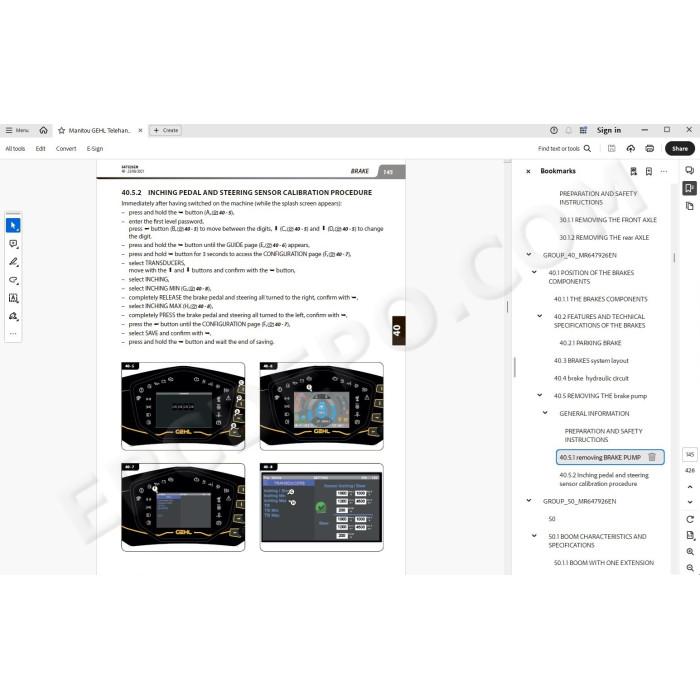Collapse 40.5 REMOVING THE brake pump
Viewport: 700px width, 700px height.
539,395
